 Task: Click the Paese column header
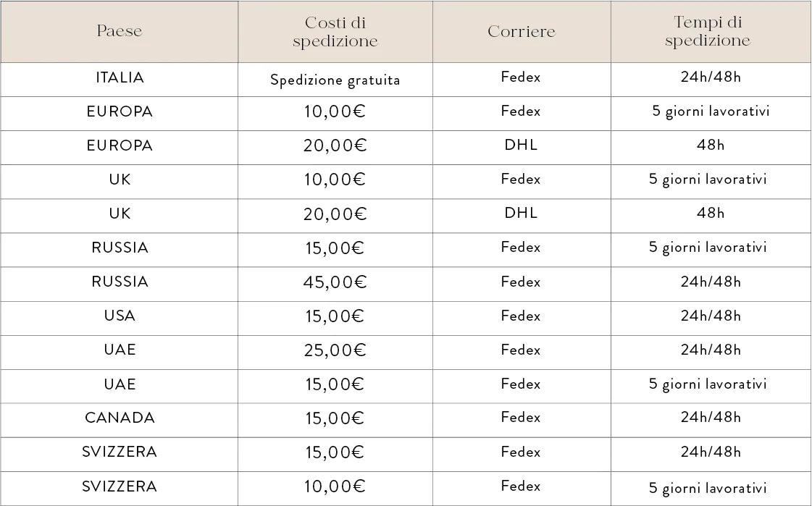point(120,31)
